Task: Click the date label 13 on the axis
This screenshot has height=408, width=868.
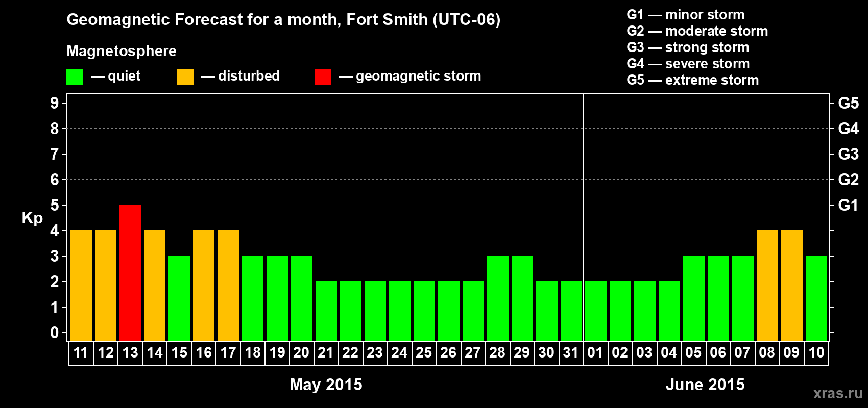Action: pyautogui.click(x=130, y=352)
